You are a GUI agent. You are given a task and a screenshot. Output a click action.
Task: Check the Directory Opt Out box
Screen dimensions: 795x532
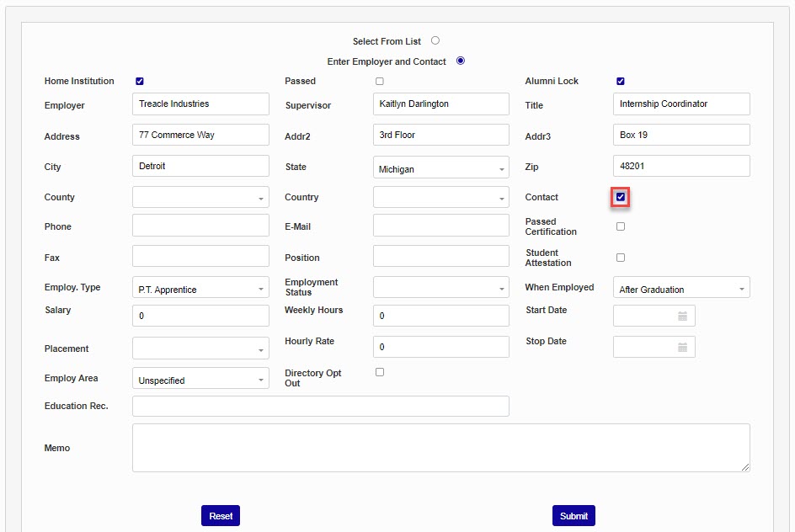[x=380, y=372]
